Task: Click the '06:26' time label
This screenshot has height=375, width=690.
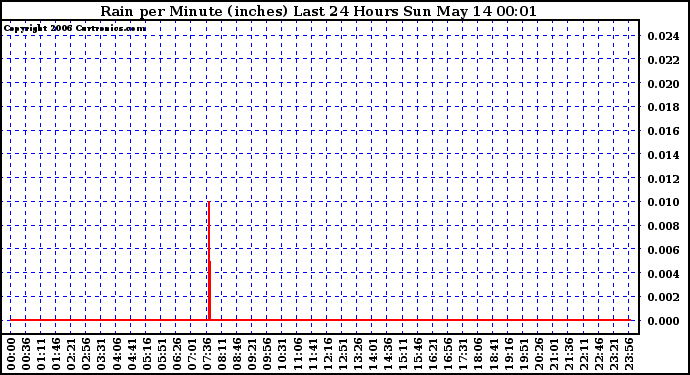Action: tap(176, 354)
